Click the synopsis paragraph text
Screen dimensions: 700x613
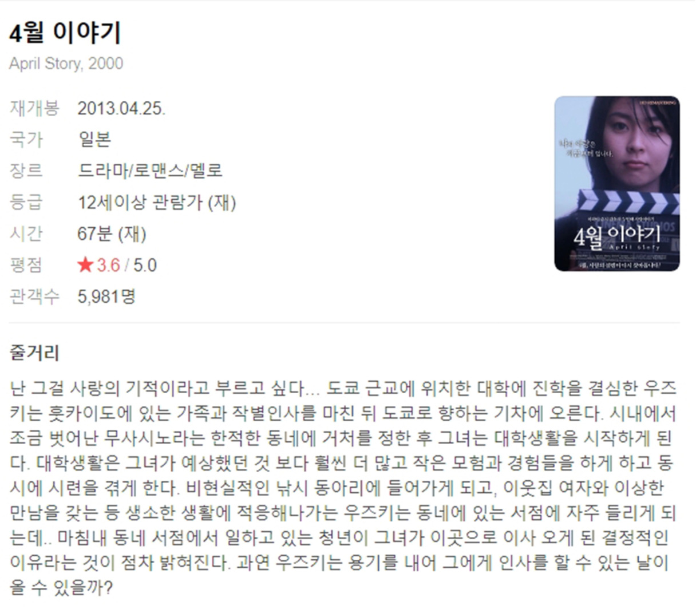343,488
